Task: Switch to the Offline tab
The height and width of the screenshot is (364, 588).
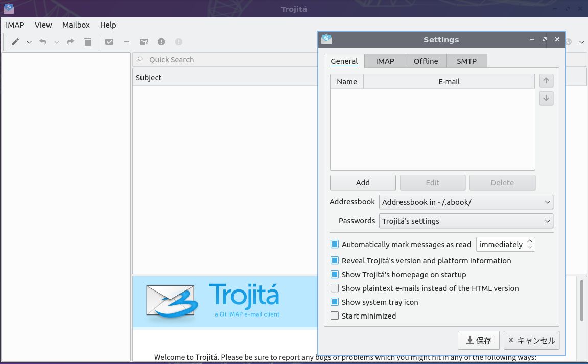Action: [426, 61]
